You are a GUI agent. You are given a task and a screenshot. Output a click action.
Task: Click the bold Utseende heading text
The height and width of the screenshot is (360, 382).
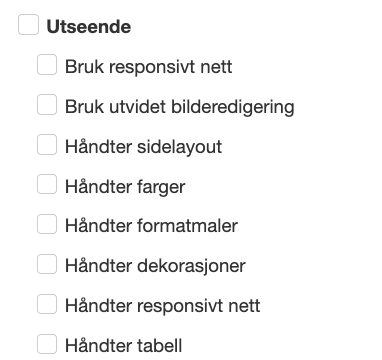tap(89, 27)
